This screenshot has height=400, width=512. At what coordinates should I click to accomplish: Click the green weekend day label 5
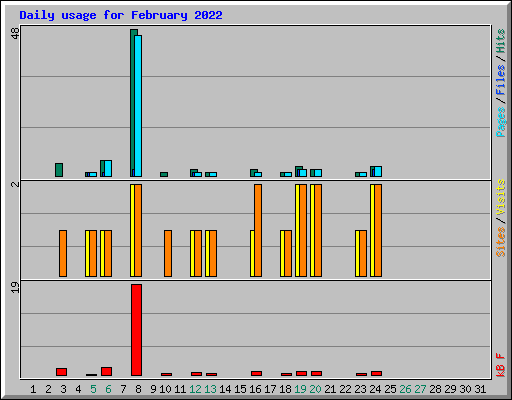pyautogui.click(x=93, y=389)
